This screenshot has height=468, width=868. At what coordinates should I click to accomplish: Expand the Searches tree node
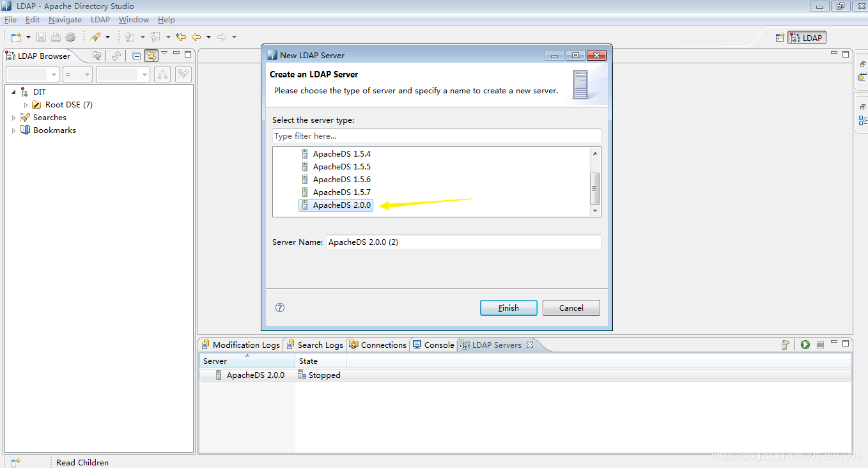(13, 118)
